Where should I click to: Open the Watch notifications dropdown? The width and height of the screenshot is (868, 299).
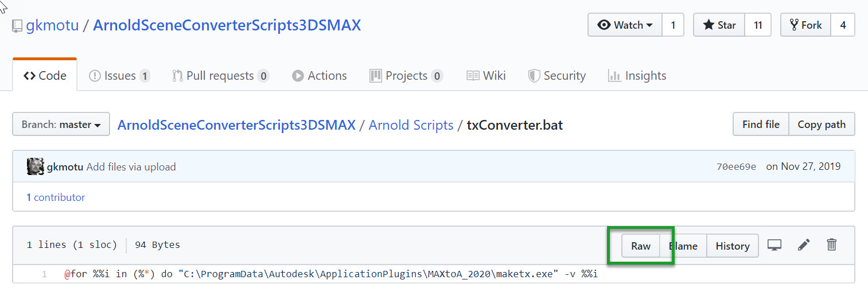click(x=625, y=25)
